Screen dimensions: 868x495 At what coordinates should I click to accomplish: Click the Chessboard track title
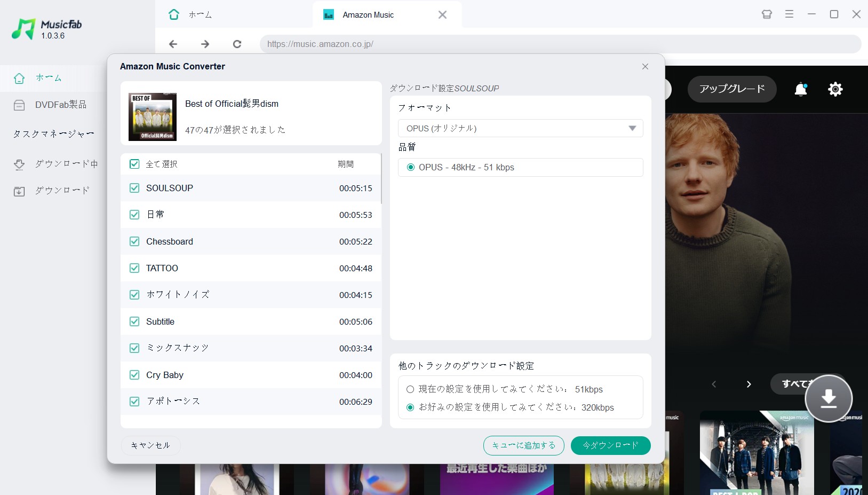pos(170,241)
